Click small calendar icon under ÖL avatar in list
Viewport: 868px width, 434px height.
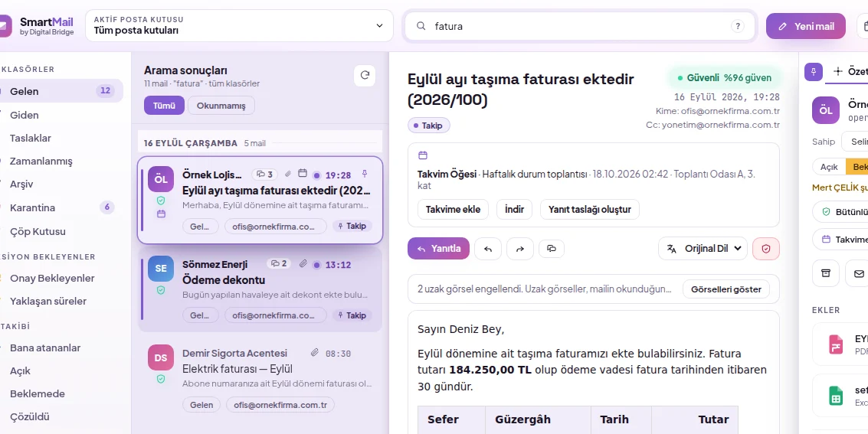(161, 214)
